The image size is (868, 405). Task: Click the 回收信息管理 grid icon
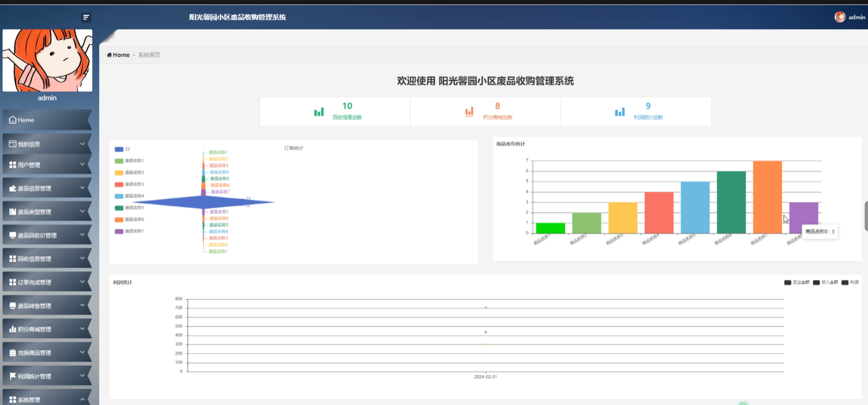click(x=13, y=259)
